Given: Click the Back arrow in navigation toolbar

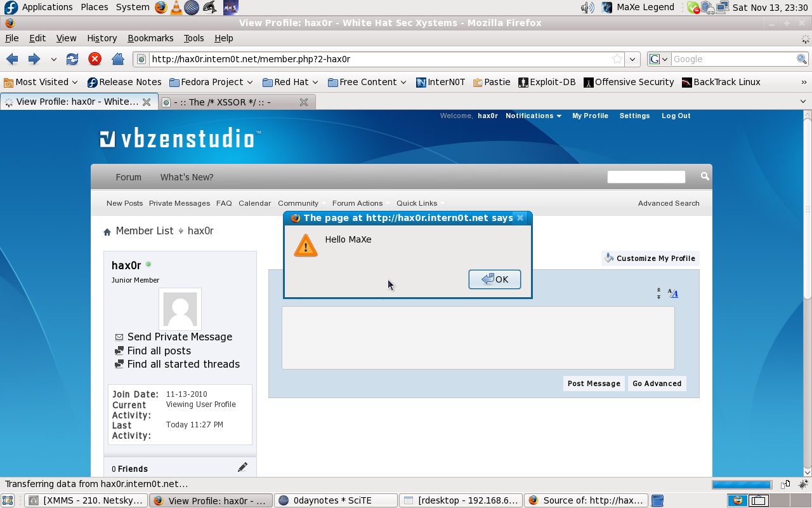Looking at the screenshot, I should [12, 59].
